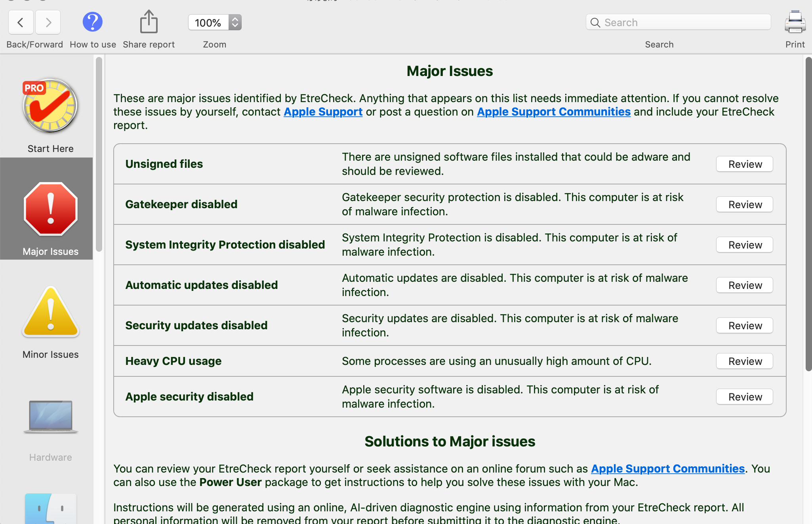Click the Print icon

[795, 22]
